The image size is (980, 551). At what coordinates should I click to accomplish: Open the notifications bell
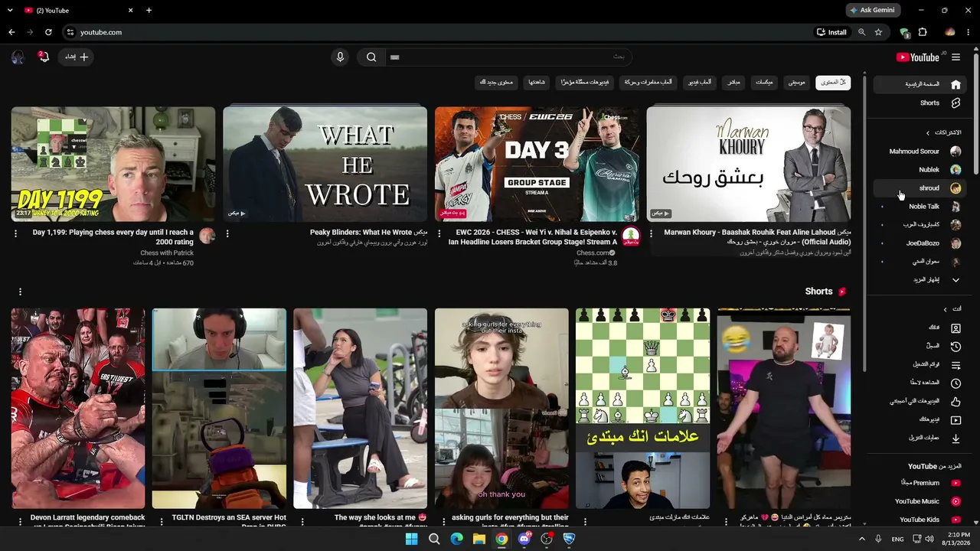click(44, 57)
